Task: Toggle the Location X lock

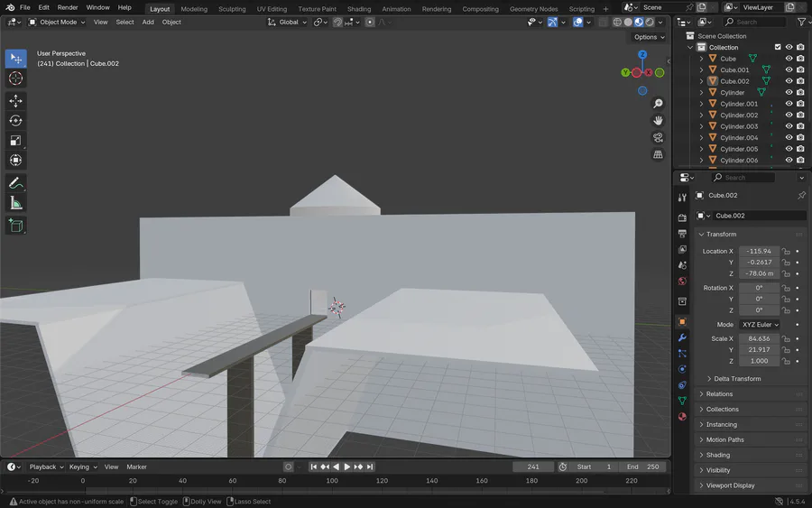Action: (786, 251)
